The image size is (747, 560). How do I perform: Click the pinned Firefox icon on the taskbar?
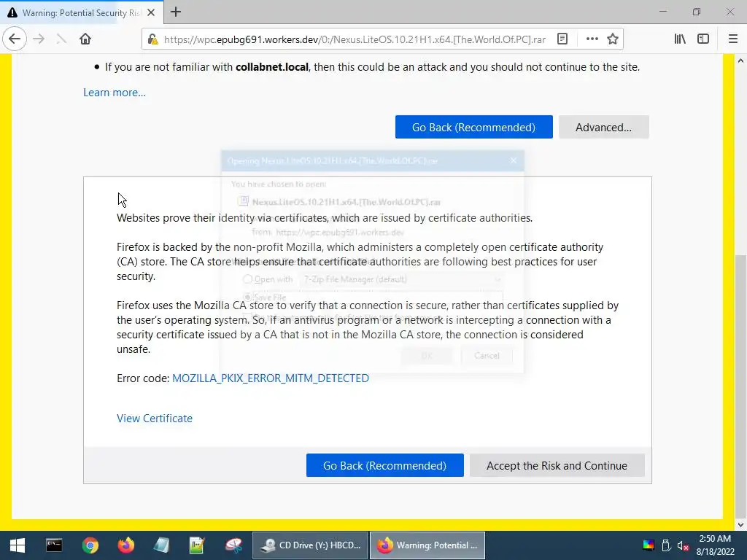coord(125,545)
